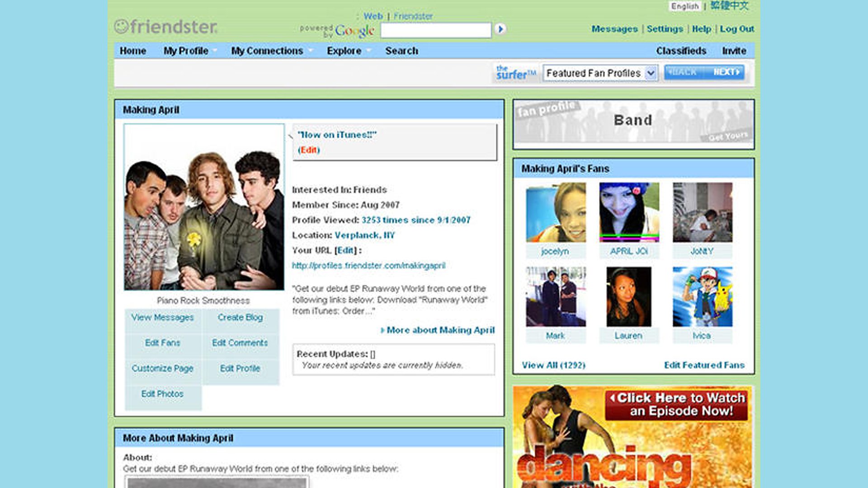
Task: Open Lauren's fan photo
Action: 629,297
